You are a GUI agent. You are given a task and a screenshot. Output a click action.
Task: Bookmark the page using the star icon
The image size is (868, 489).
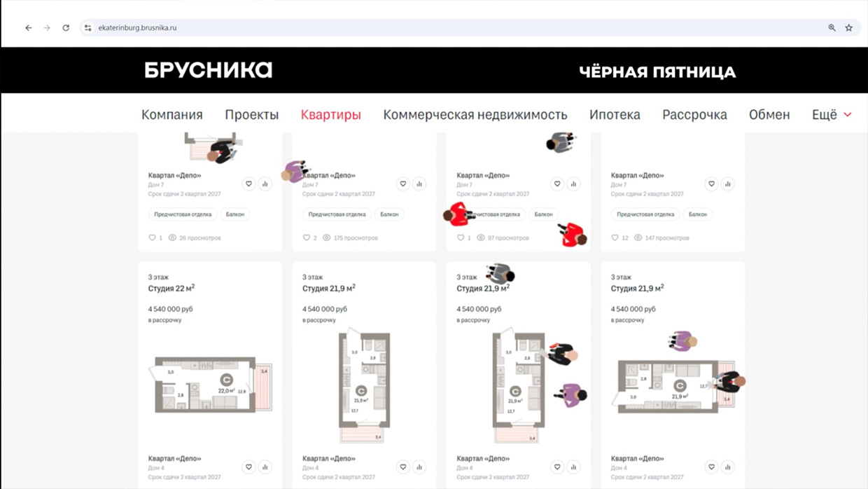[x=848, y=28]
